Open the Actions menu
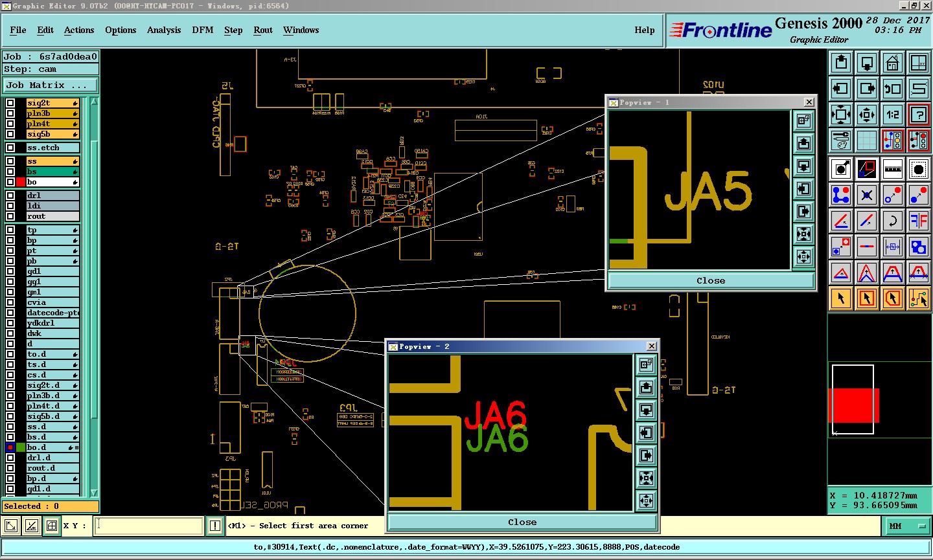 [x=79, y=30]
